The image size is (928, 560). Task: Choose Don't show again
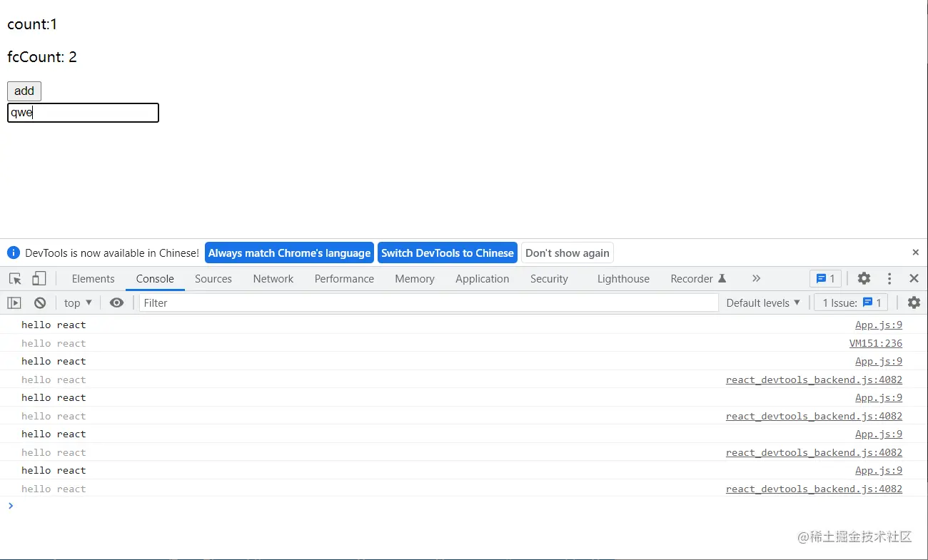(x=568, y=253)
